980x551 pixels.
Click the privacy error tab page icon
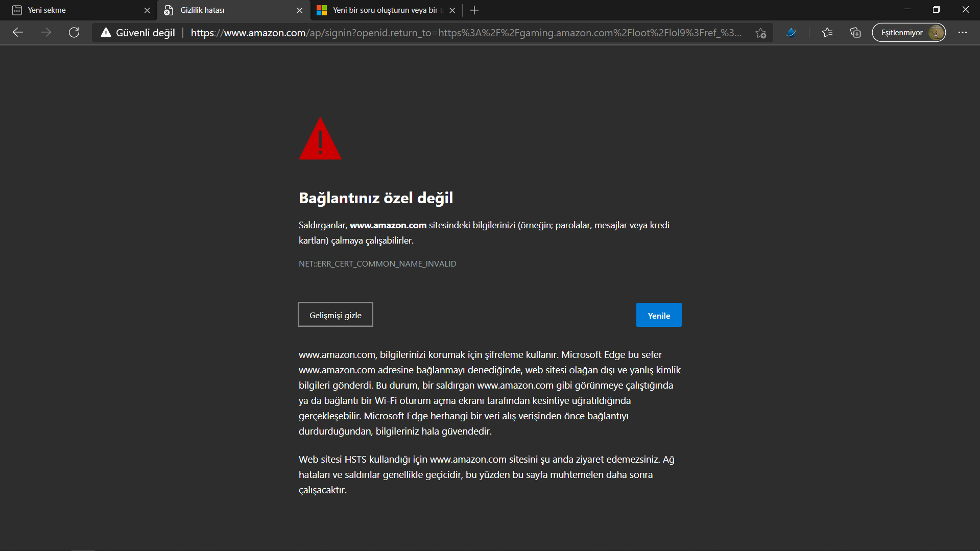169,10
